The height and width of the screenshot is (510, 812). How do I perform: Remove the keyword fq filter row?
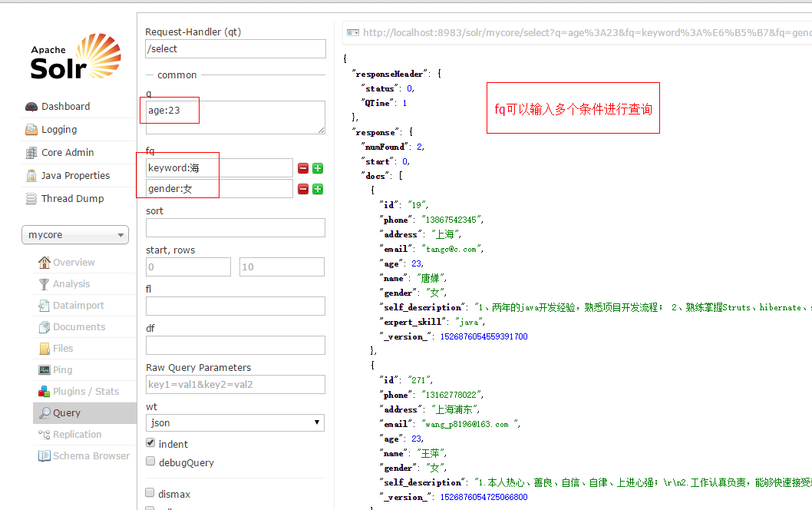[x=303, y=168]
